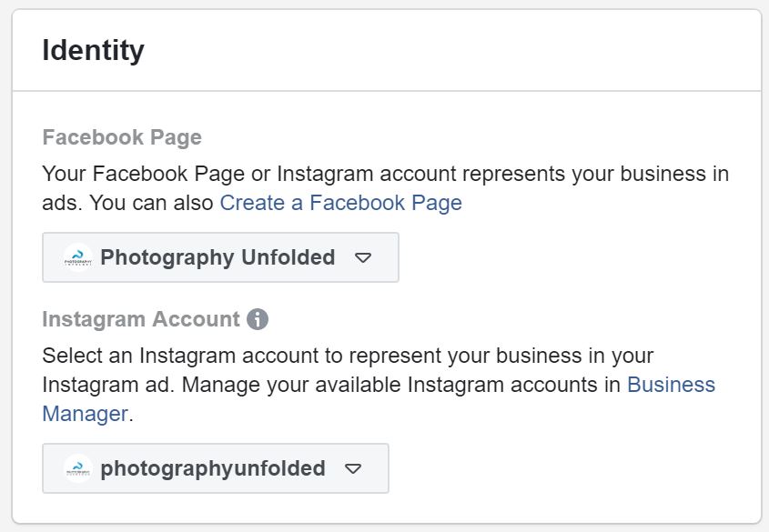Open the Business Manager link
Image resolution: width=769 pixels, height=532 pixels.
coord(671,385)
